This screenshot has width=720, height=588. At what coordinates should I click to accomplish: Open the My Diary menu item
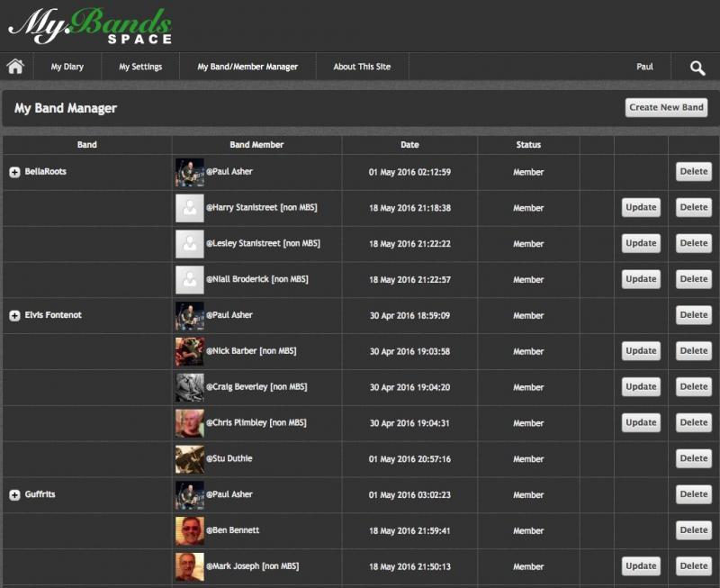[x=67, y=67]
